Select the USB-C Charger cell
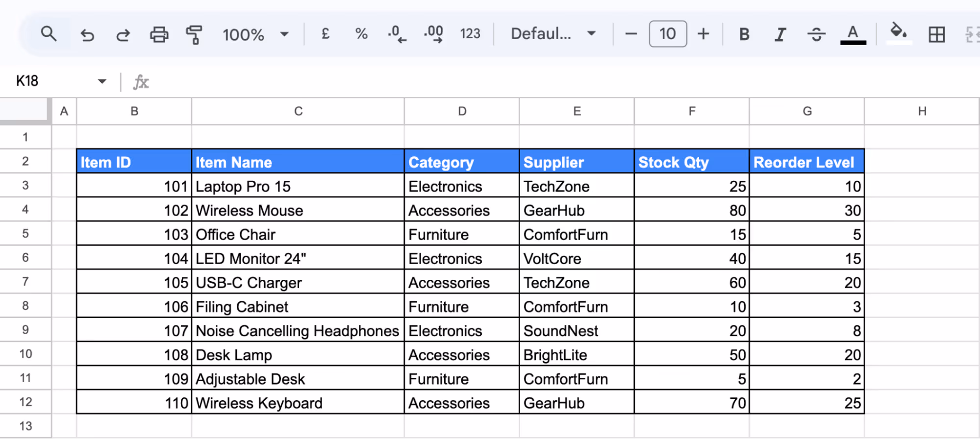Image resolution: width=980 pixels, height=439 pixels. point(298,282)
